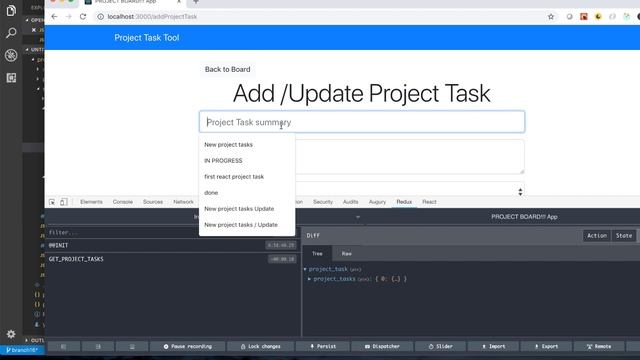
Task: Open the Elements DevTools tab
Action: click(x=91, y=202)
